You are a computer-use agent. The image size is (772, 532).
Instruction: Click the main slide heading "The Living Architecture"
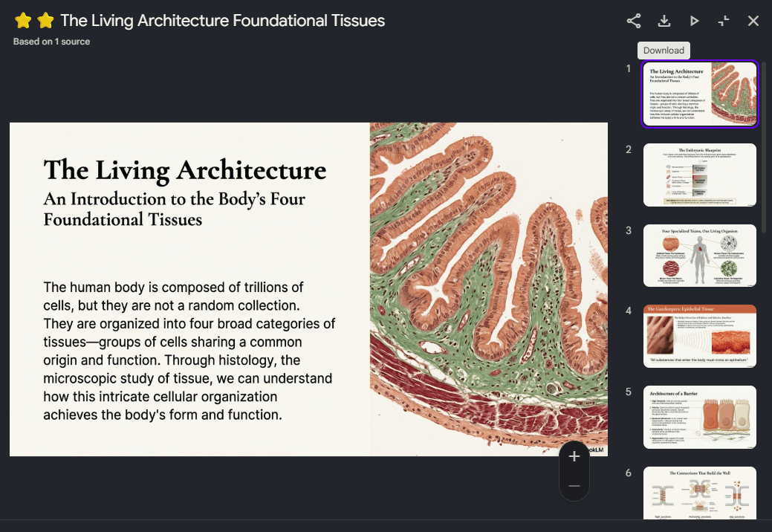tap(184, 170)
